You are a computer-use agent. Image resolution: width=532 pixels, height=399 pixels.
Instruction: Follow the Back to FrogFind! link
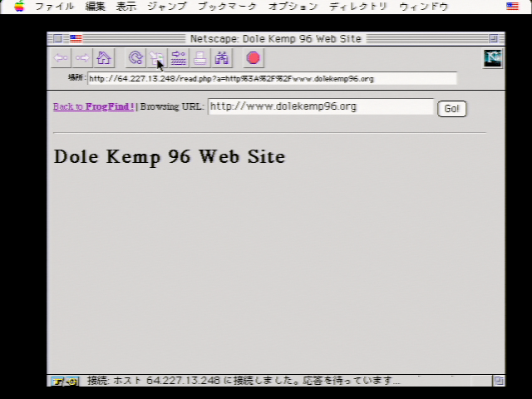(94, 106)
